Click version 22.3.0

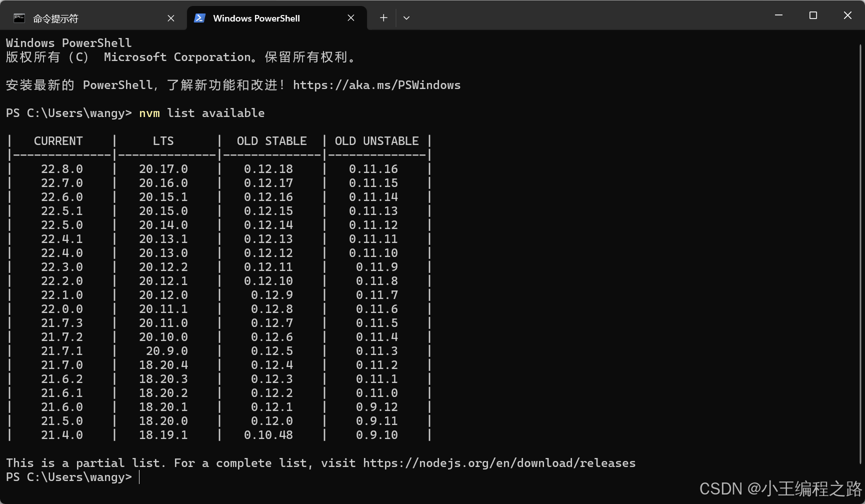click(62, 267)
